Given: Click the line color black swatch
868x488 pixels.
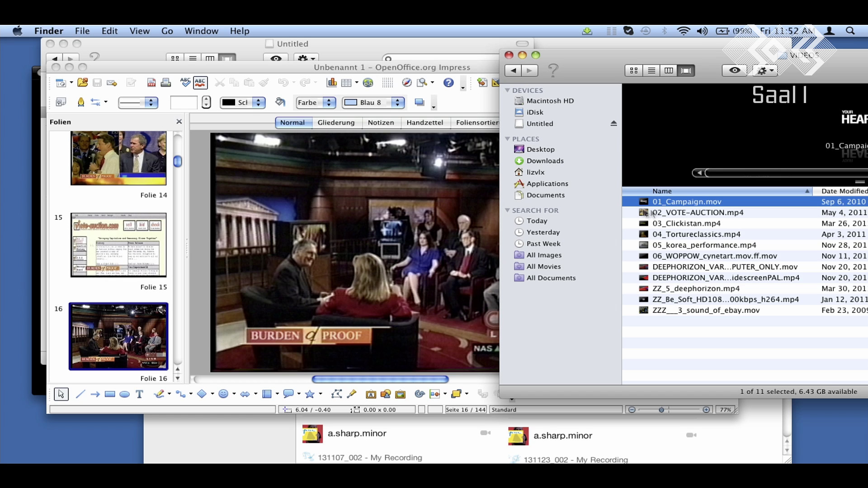Looking at the screenshot, I should pyautogui.click(x=229, y=102).
